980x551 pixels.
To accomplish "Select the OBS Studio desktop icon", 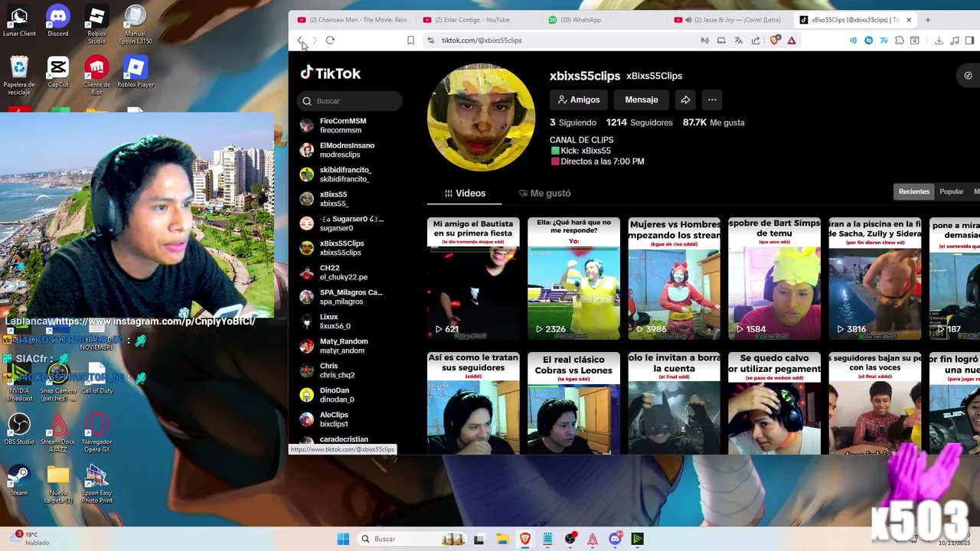I will pos(19,429).
